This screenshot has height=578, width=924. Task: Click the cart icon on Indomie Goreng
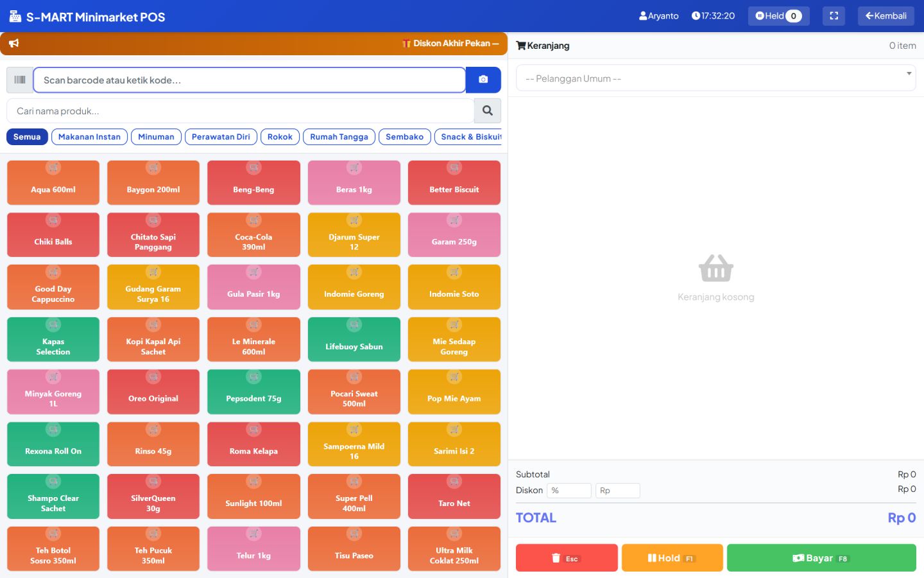(354, 272)
